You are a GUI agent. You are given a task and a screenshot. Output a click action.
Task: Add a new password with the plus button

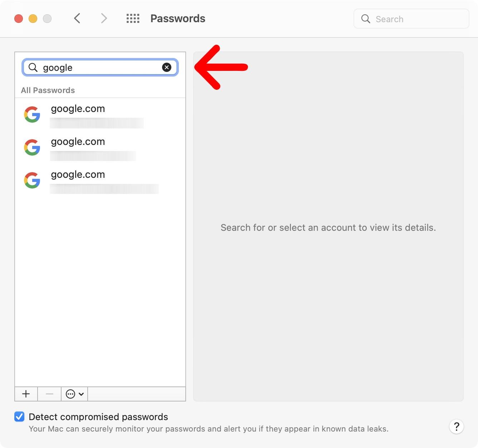click(26, 394)
